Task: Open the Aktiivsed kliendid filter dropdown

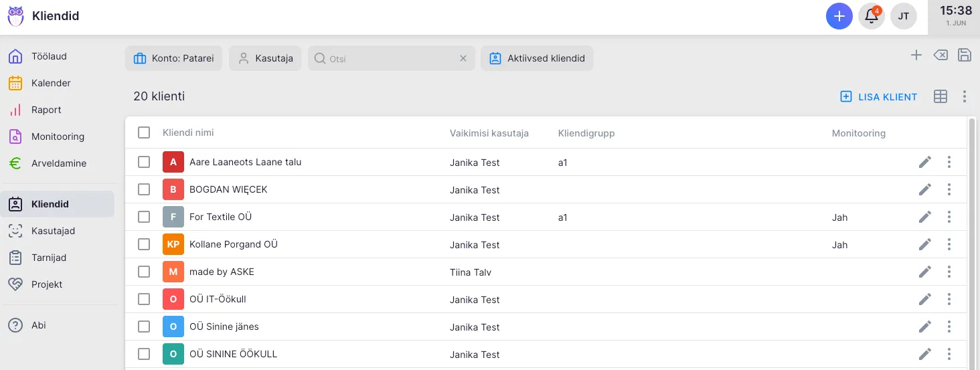Action: pos(537,58)
